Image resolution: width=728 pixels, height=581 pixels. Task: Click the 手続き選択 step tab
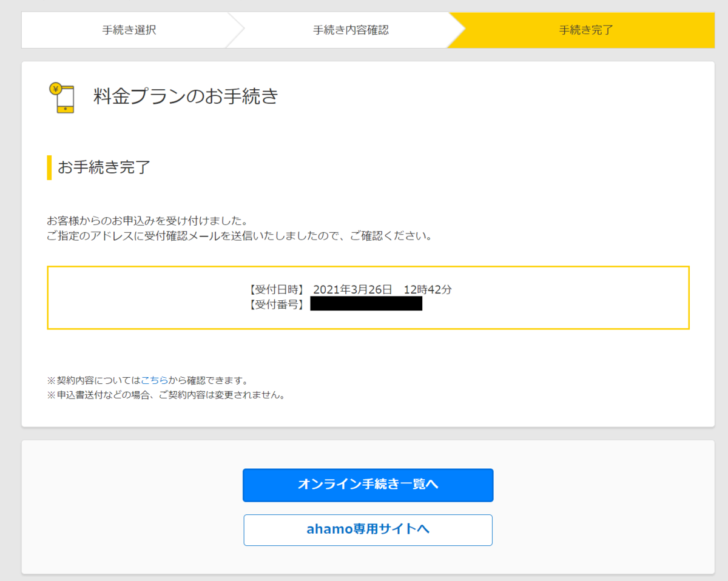point(129,30)
